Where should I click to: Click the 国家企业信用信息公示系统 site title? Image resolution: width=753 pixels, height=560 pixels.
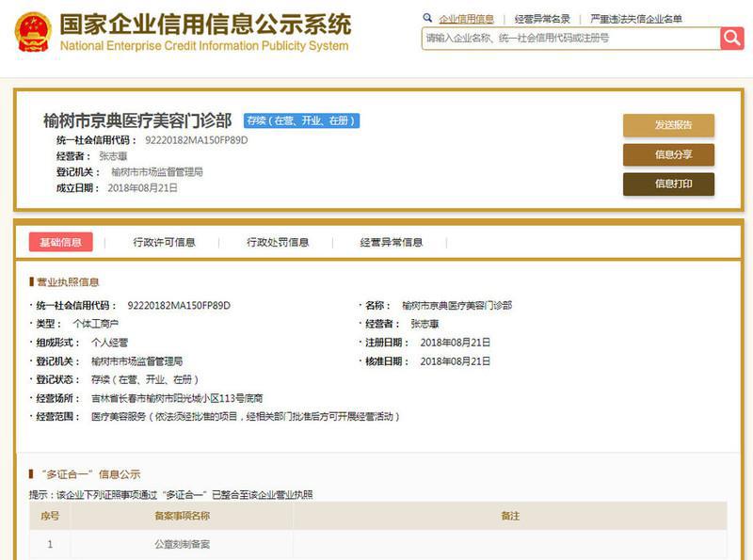point(204,24)
